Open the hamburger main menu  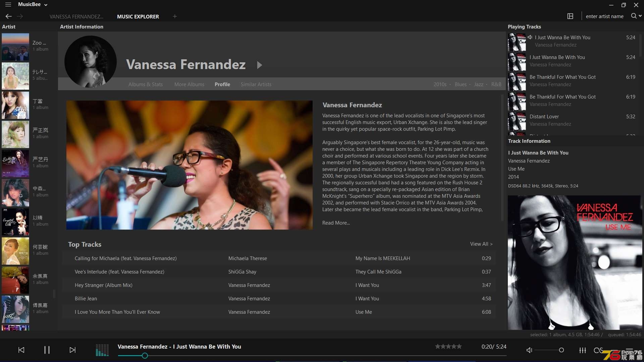click(x=8, y=5)
